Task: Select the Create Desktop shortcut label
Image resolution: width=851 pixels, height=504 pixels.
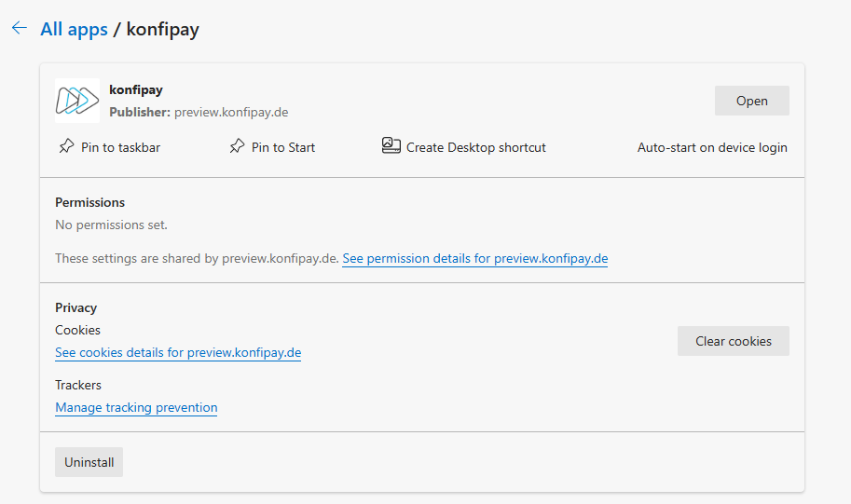Action: [475, 147]
